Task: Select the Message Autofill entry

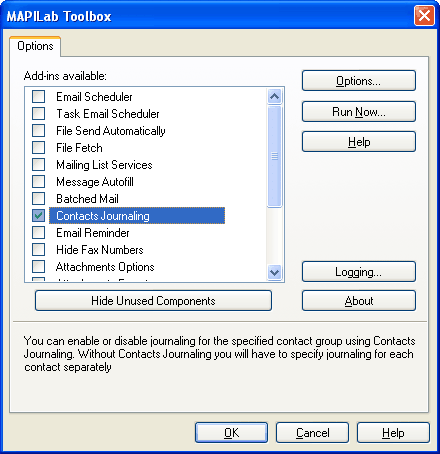Action: (95, 182)
